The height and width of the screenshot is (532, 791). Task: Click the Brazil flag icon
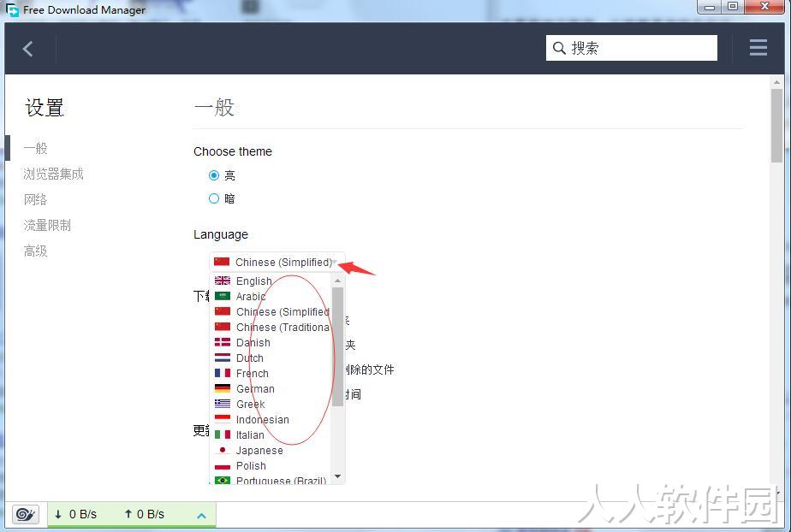tap(223, 480)
